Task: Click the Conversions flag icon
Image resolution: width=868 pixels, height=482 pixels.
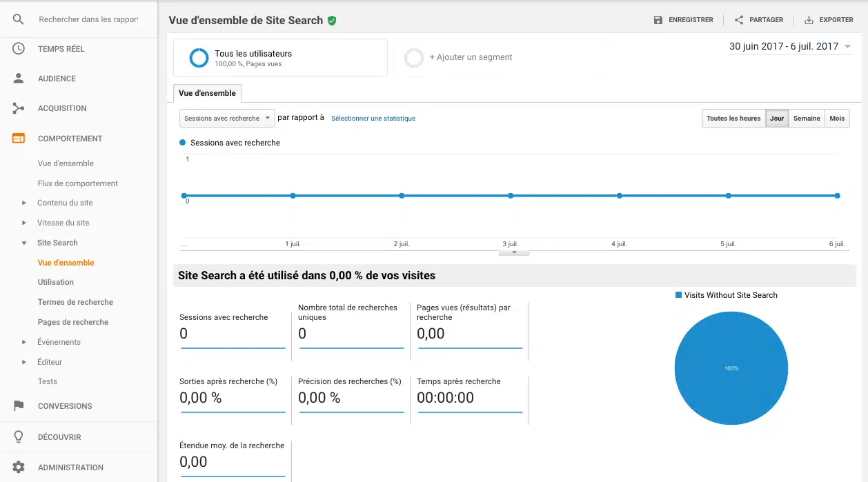Action: [x=19, y=406]
